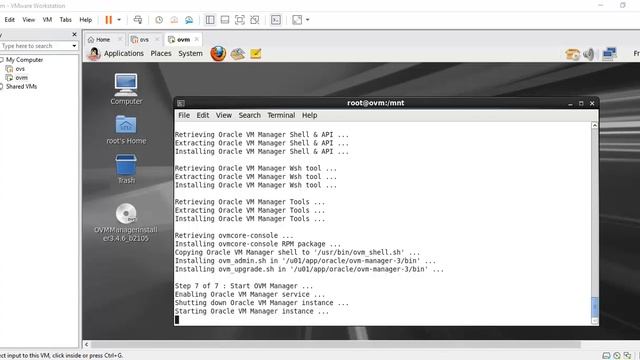Launch Firefox from the guest panel

click(218, 53)
